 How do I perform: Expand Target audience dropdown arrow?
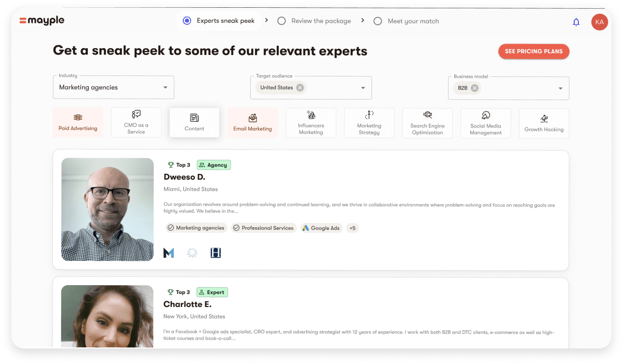coord(363,88)
